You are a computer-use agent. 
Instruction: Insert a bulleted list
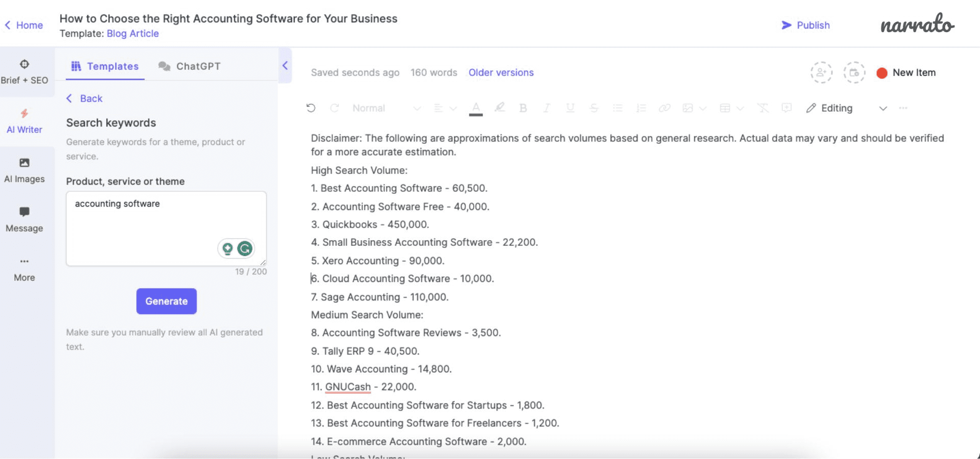click(x=618, y=108)
